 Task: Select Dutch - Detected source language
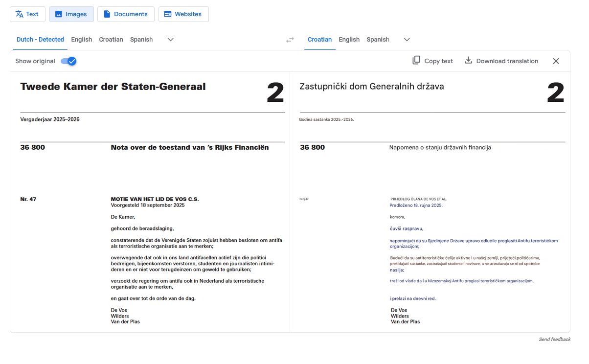coord(40,40)
